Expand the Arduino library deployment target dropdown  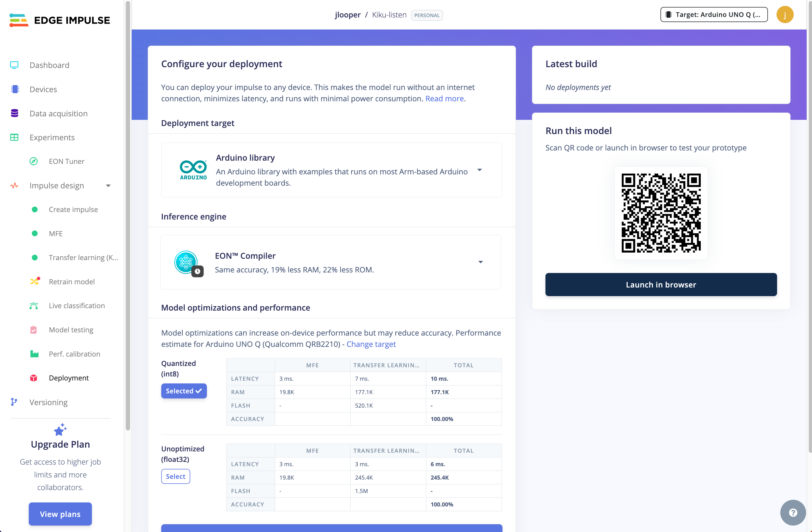[x=479, y=170]
